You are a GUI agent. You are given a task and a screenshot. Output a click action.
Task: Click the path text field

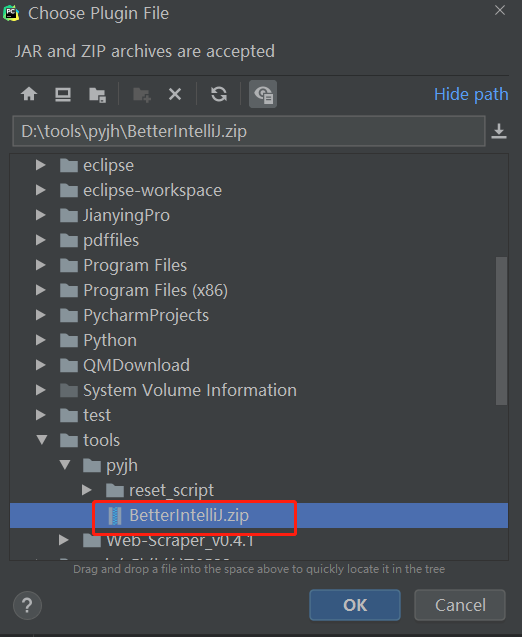[249, 131]
